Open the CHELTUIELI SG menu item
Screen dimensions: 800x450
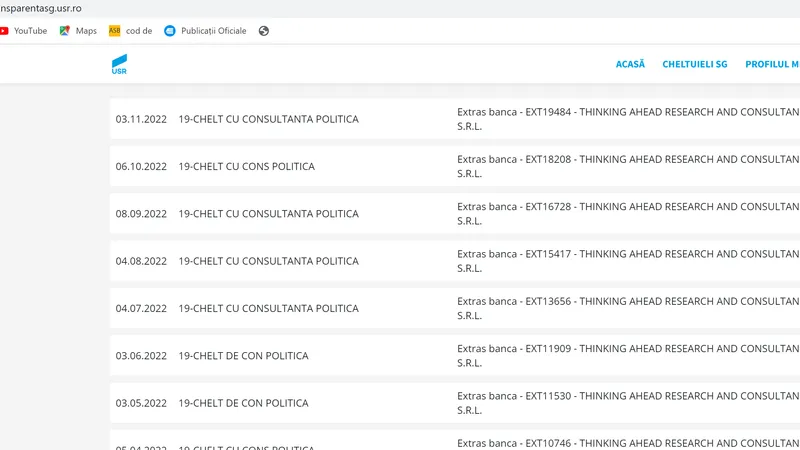tap(694, 64)
